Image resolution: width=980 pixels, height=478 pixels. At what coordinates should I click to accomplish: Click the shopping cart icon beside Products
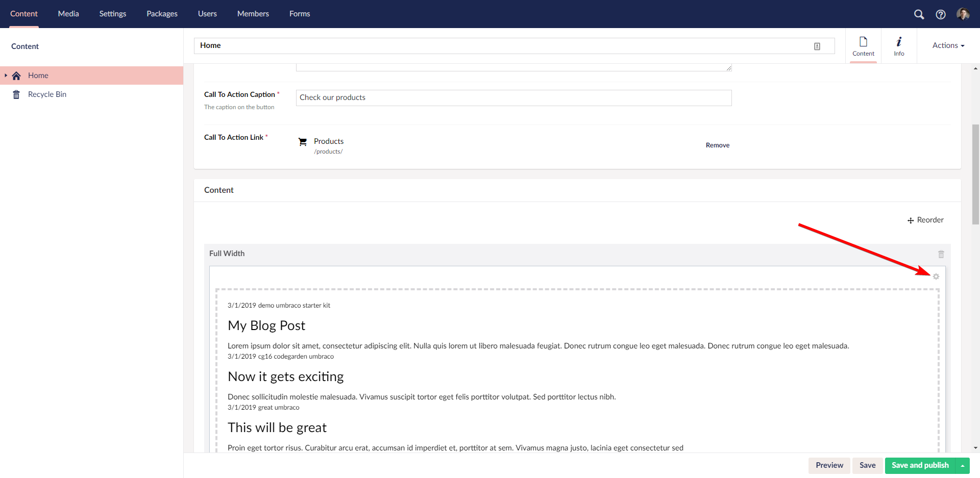tap(303, 141)
